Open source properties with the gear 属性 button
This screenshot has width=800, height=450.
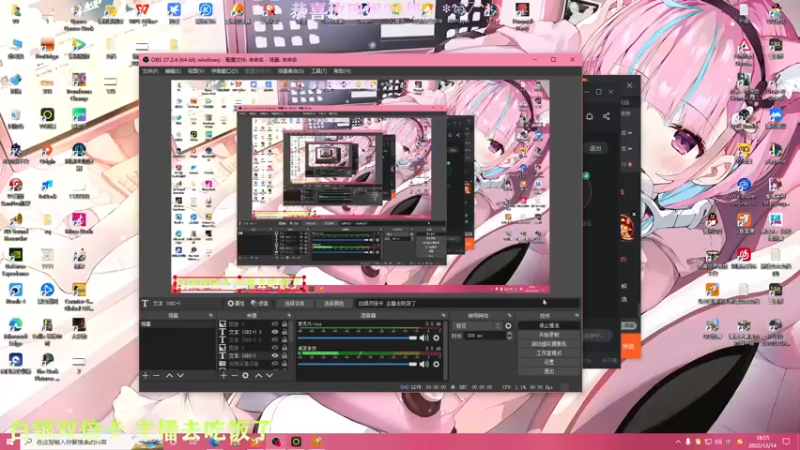point(236,303)
